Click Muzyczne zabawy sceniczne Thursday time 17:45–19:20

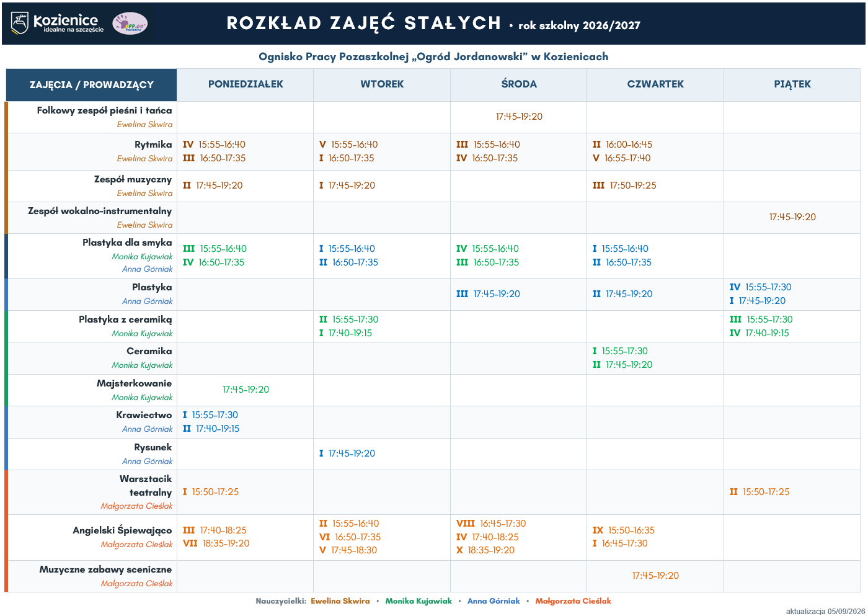point(655,576)
